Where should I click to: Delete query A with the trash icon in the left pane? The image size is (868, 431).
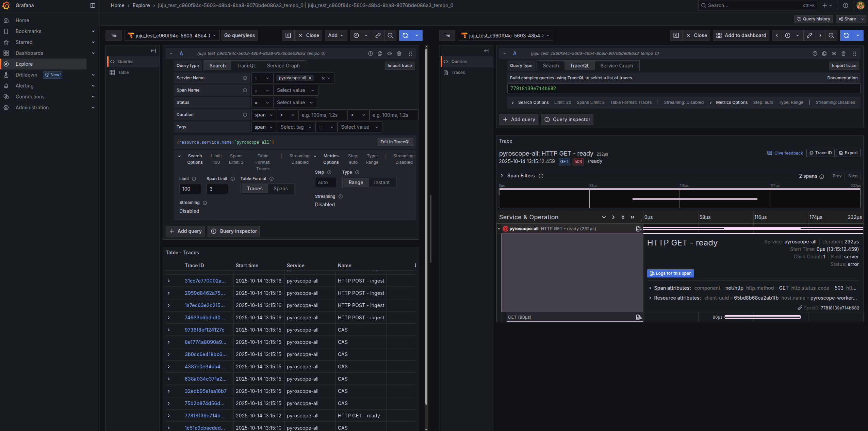coord(399,53)
